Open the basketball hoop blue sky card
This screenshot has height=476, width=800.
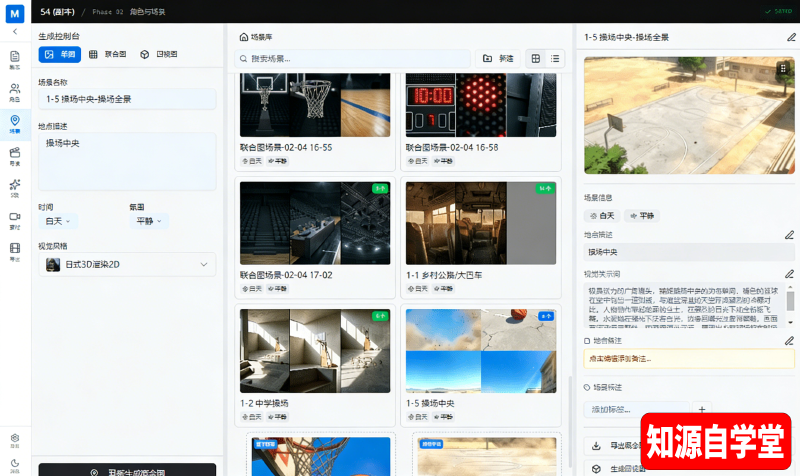click(321, 456)
